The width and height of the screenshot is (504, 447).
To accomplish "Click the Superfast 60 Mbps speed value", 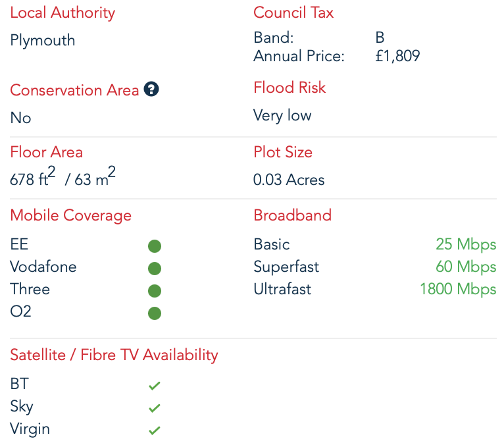I will point(466,267).
